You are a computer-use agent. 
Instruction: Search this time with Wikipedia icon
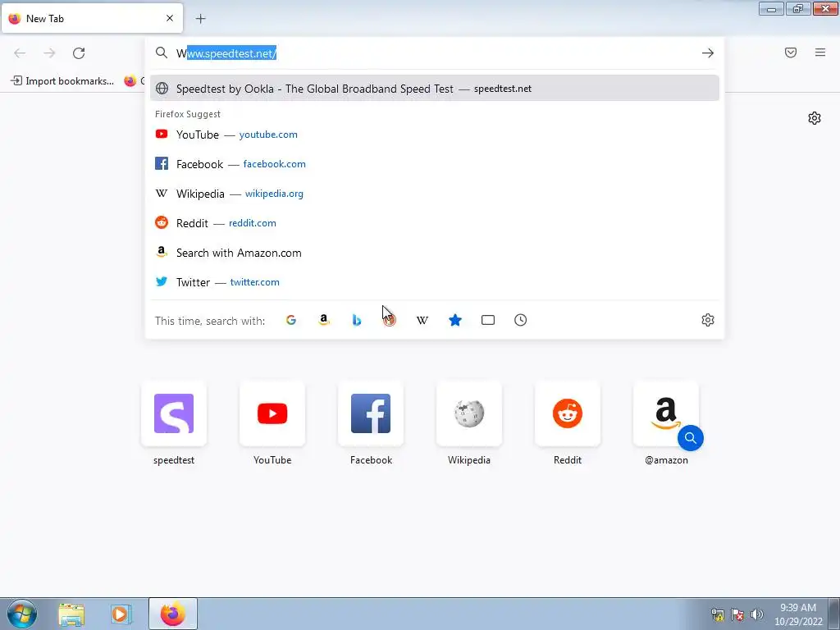point(422,321)
